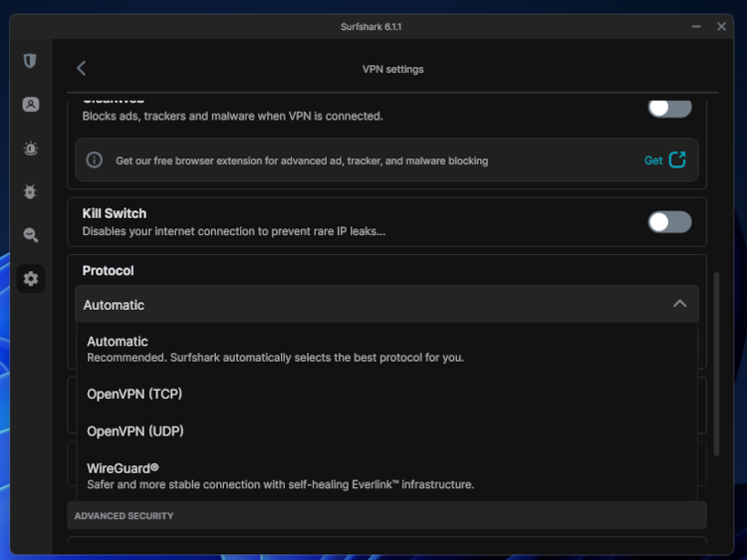Select OpenVPN (TCP) protocol
This screenshot has height=560, width=747.
(386, 394)
